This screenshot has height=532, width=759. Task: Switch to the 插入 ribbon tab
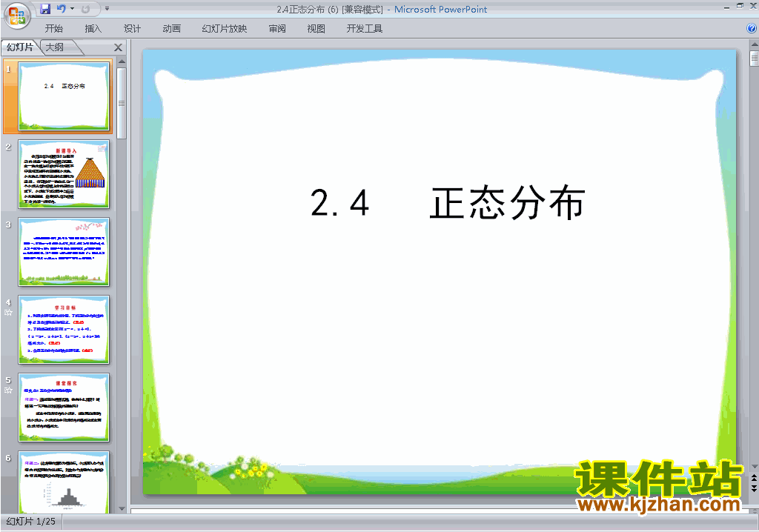point(93,29)
